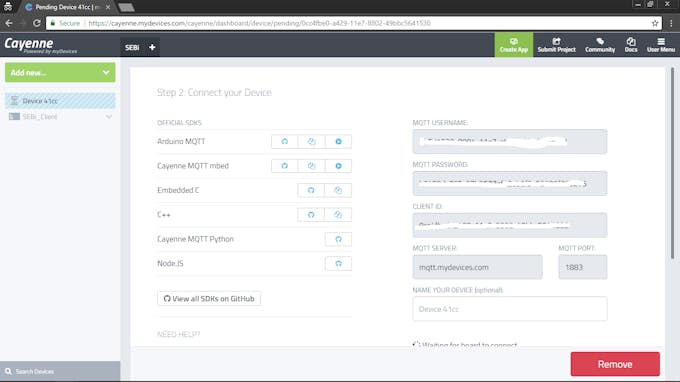Click the Step 2: Connect your Device heading
This screenshot has width=680, height=382.
[214, 92]
